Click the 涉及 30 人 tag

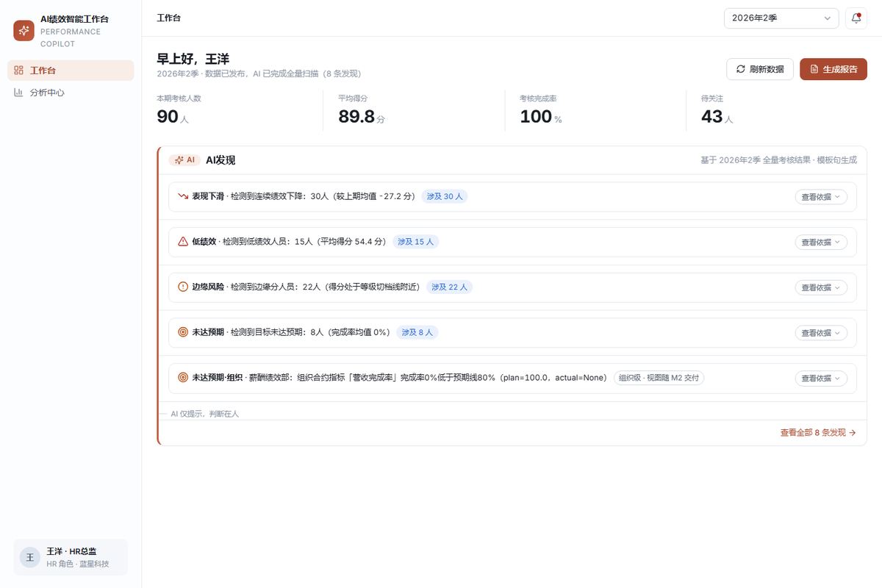(x=445, y=196)
